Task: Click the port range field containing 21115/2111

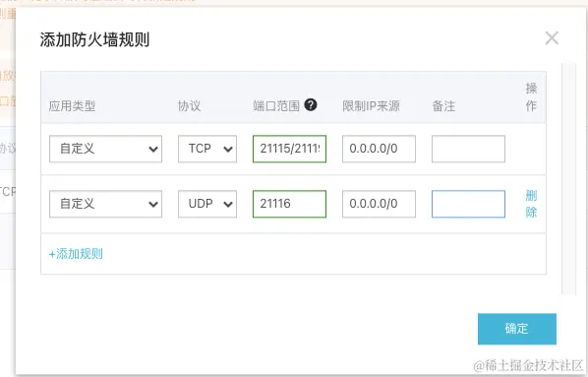Action: 289,149
